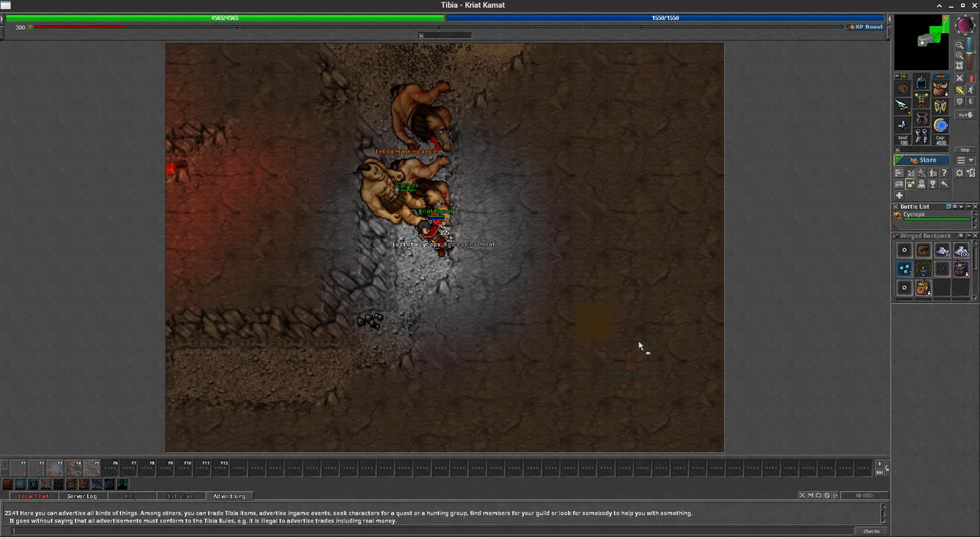This screenshot has height=537, width=980.
Task: Click the Stop button
Action: [965, 150]
